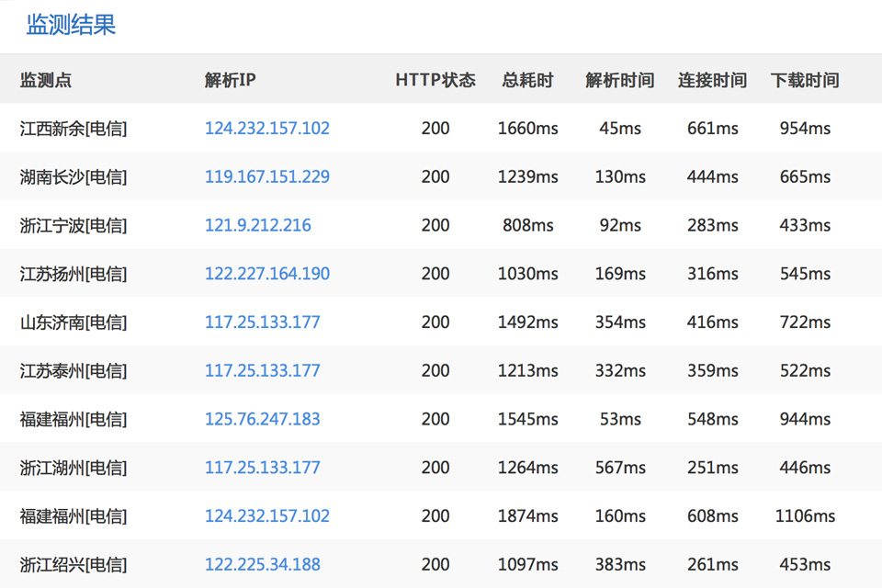
Task: Select the 连接时间 column header
Action: point(712,80)
